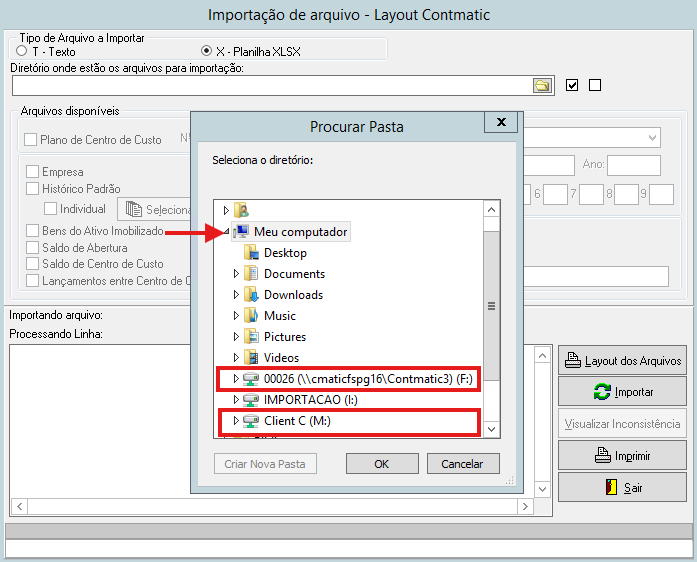Viewport: 697px width, 562px height.
Task: Collapse the Meu computador tree node
Action: coord(227,231)
